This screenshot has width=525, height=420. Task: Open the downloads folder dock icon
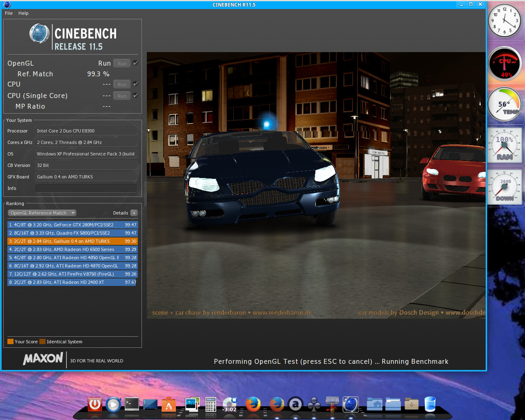point(411,404)
